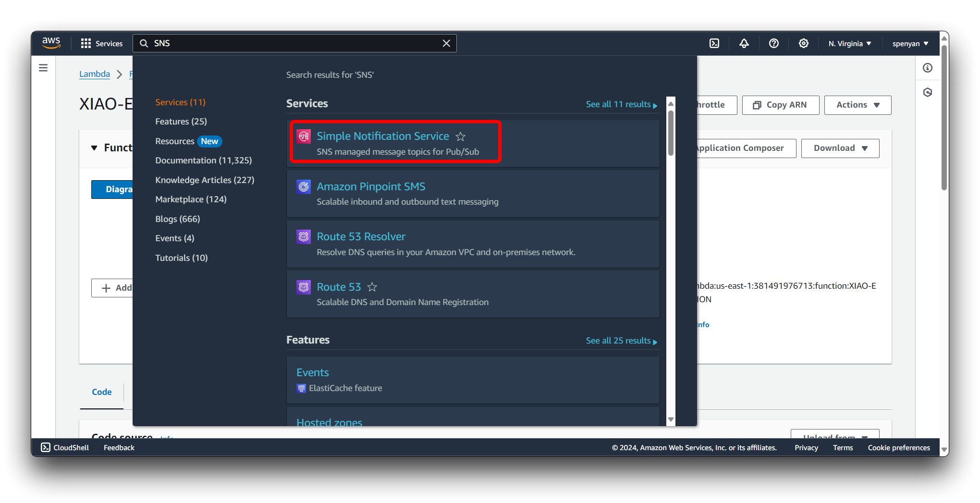980x503 pixels.
Task: Open Simple Notification Service result
Action: pyautogui.click(x=383, y=136)
